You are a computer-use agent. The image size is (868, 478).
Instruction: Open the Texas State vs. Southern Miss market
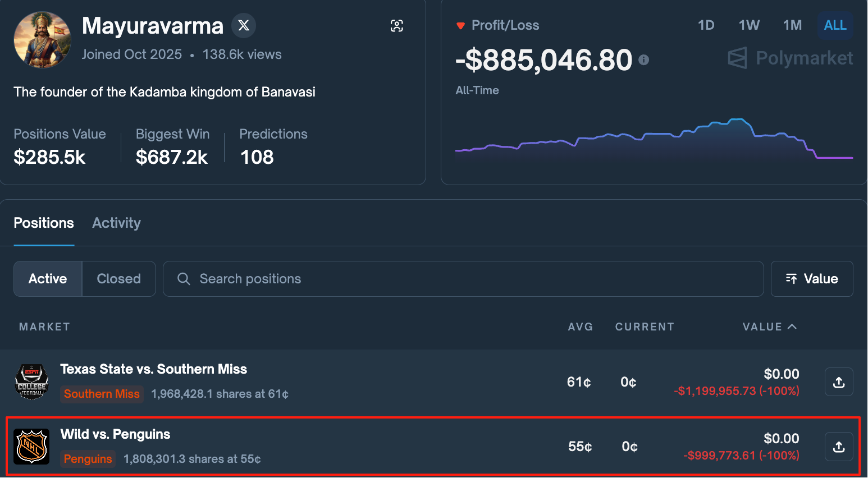pyautogui.click(x=153, y=369)
